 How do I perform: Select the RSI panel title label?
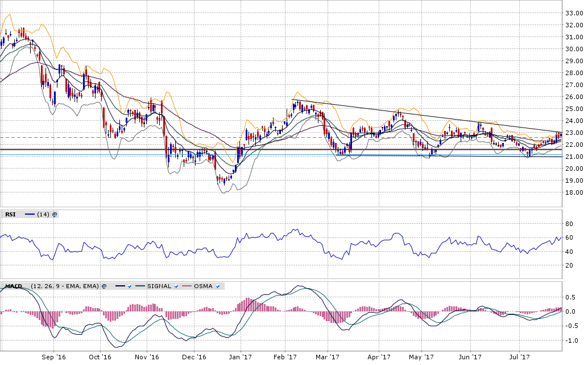[x=10, y=215]
